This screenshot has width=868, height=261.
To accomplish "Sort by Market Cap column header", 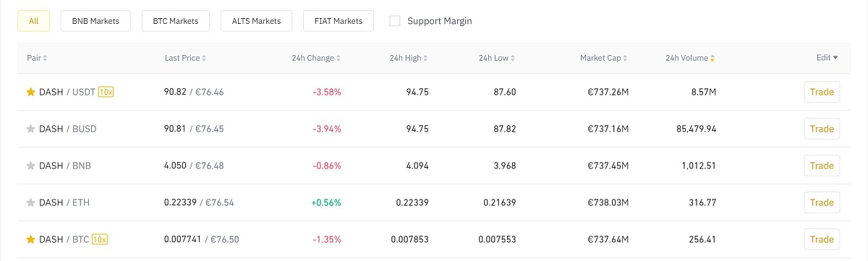I will pyautogui.click(x=604, y=58).
